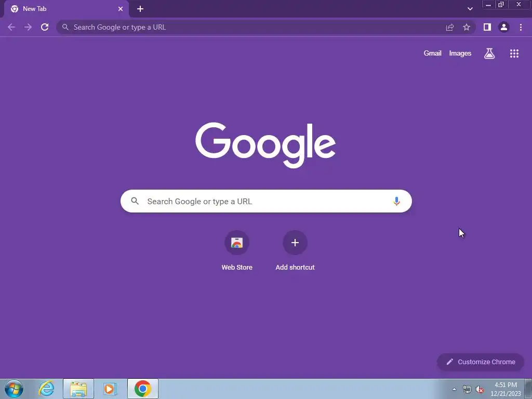Show hidden system tray icons
This screenshot has width=532, height=399.
click(x=454, y=390)
